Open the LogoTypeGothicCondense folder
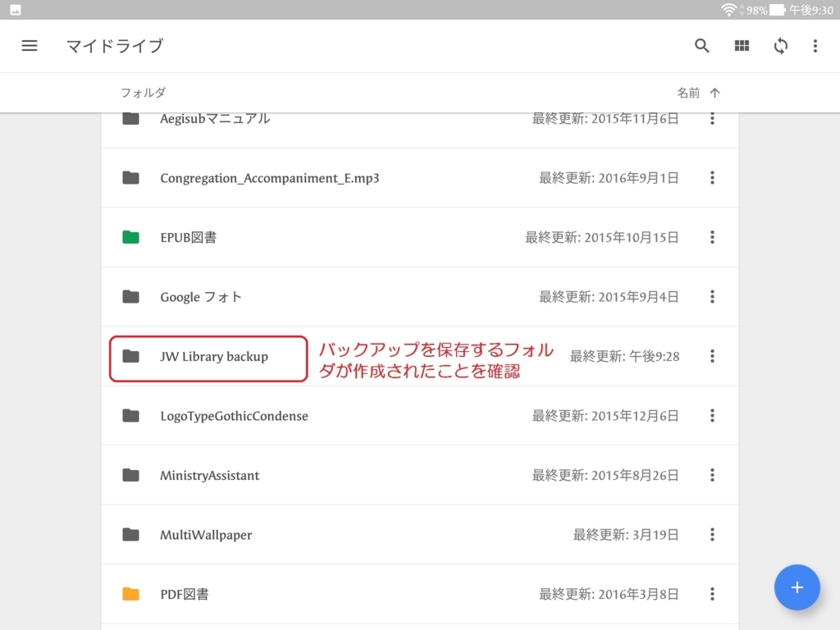Viewport: 840px width, 630px height. click(234, 416)
